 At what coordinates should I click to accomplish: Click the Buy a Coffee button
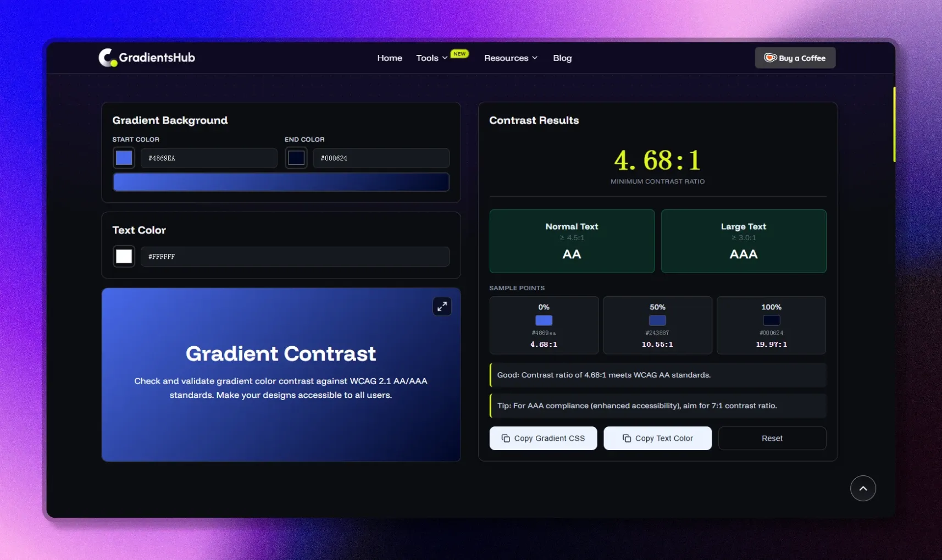coord(795,58)
